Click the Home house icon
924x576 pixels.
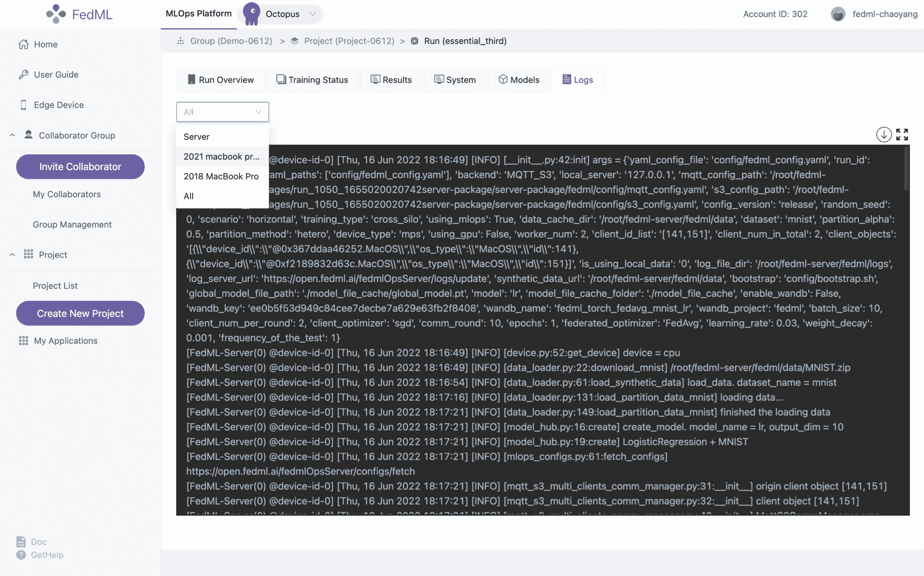point(24,44)
